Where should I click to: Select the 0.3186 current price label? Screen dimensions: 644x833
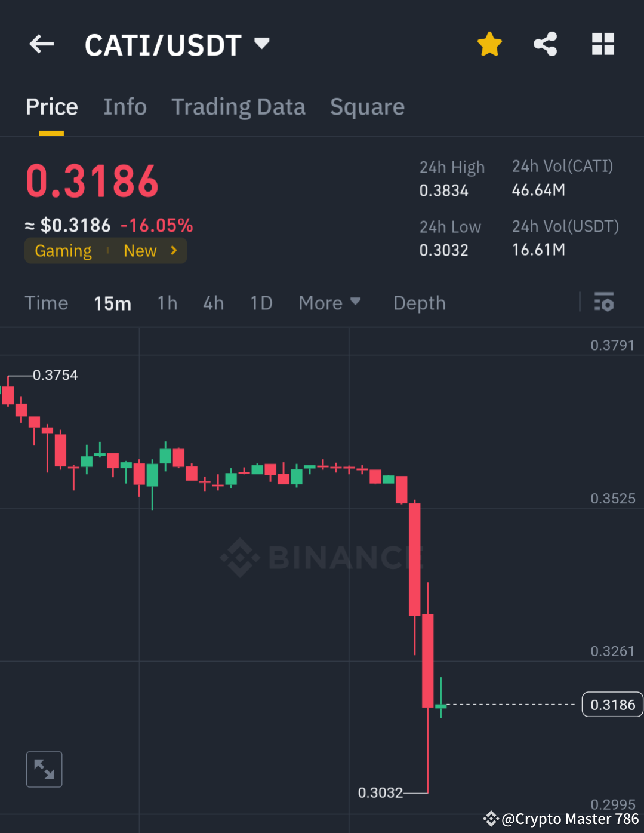[612, 705]
